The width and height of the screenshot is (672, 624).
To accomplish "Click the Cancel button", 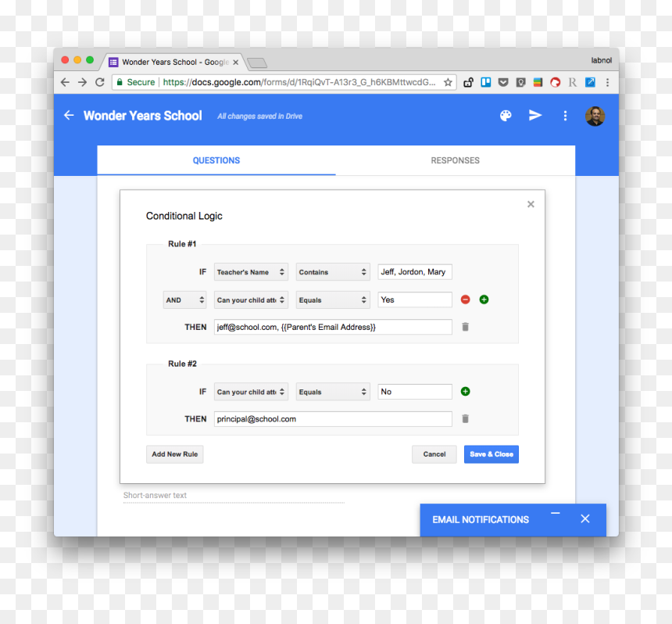I will 434,454.
